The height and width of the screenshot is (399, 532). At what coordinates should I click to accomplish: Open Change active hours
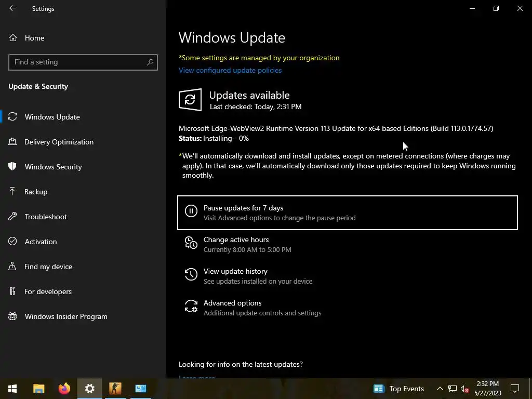(x=348, y=244)
